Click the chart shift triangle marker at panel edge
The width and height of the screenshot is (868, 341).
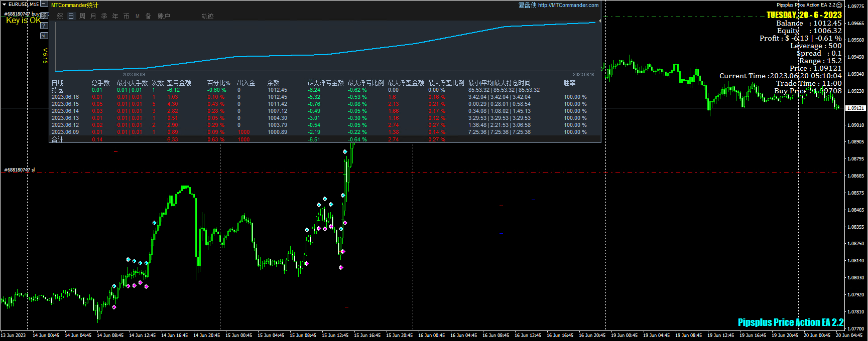tap(600, 21)
